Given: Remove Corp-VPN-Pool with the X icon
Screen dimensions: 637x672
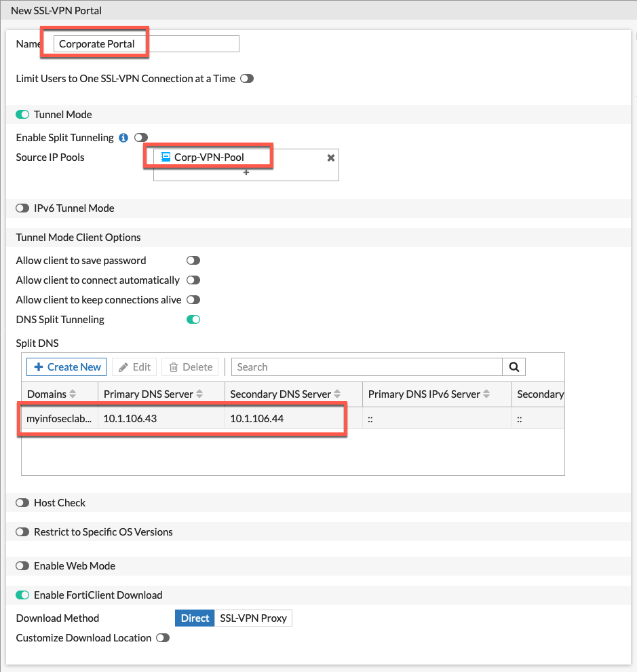Looking at the screenshot, I should tap(331, 157).
